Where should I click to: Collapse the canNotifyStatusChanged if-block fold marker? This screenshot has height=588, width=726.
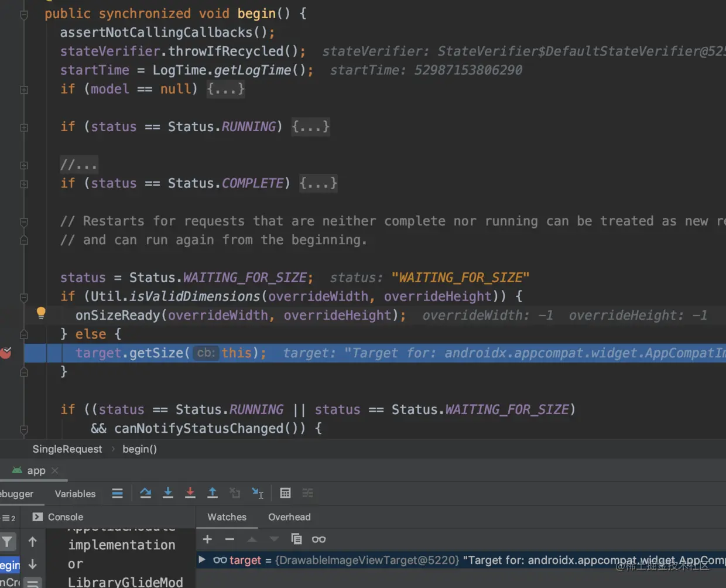pos(24,429)
